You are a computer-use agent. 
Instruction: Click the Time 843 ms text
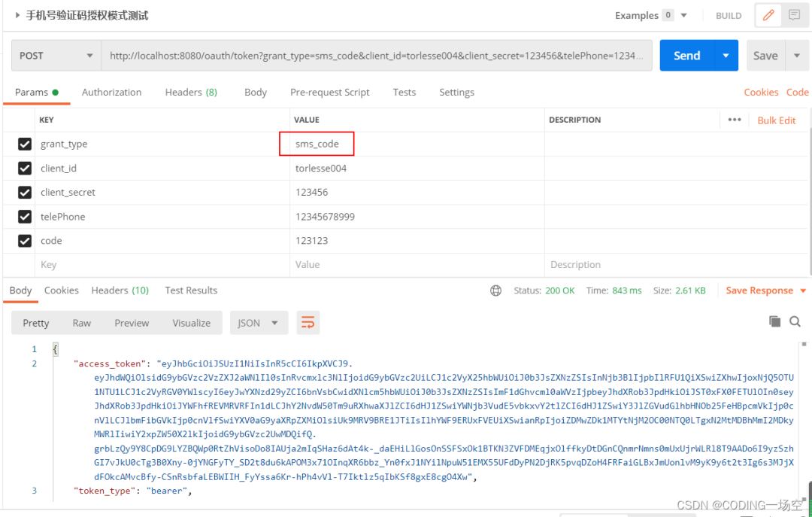614,290
